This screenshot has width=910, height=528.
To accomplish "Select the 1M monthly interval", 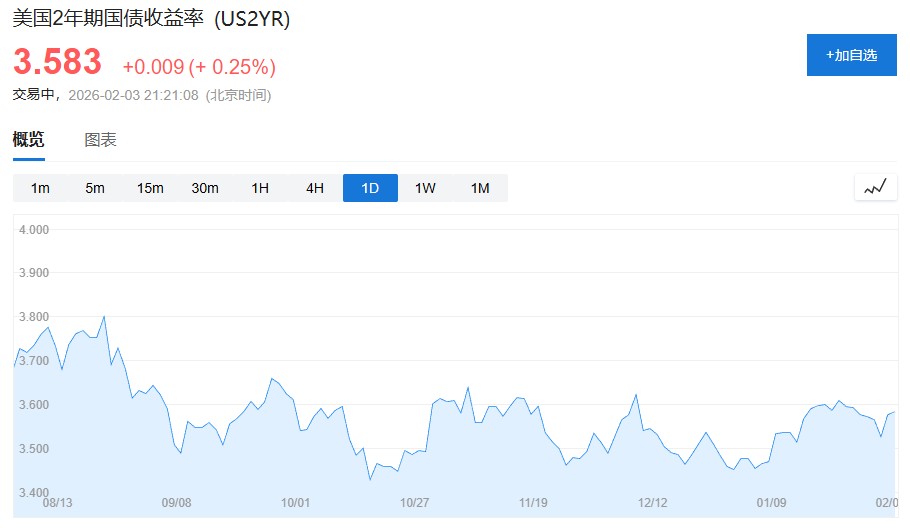I will click(x=480, y=188).
